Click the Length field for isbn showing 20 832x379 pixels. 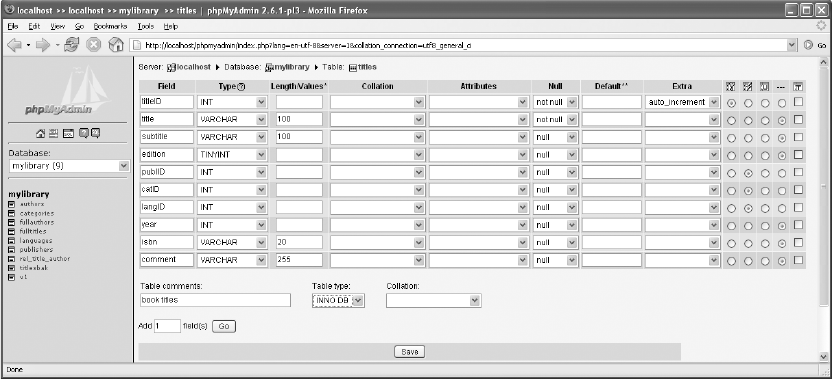click(x=299, y=242)
